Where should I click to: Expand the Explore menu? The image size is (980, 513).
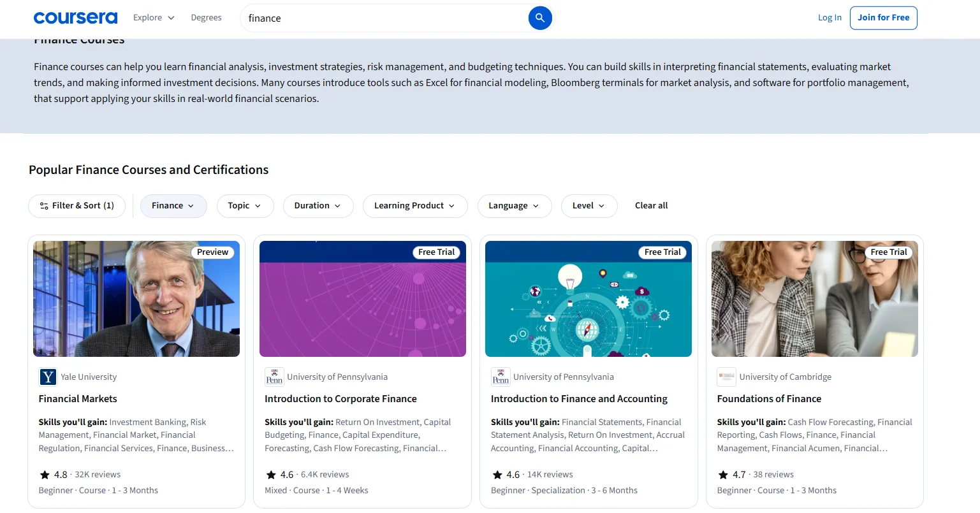coord(154,18)
